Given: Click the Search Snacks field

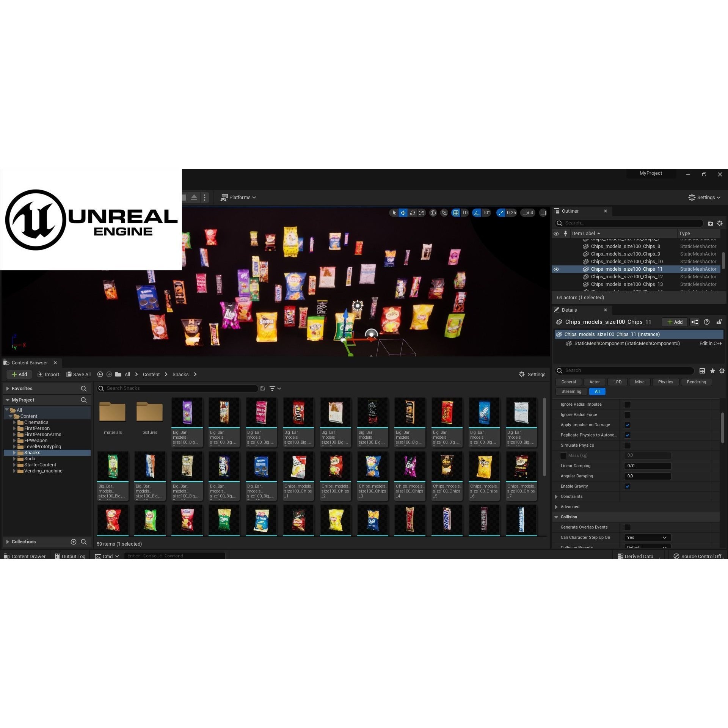Looking at the screenshot, I should tap(177, 388).
